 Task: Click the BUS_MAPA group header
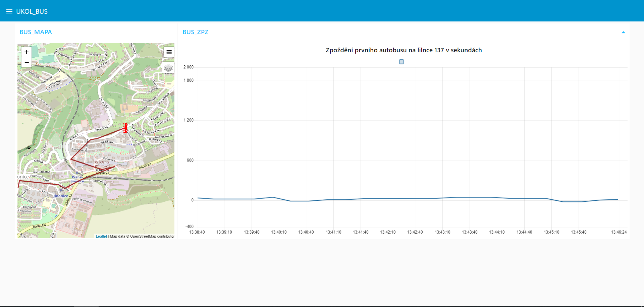tap(36, 32)
